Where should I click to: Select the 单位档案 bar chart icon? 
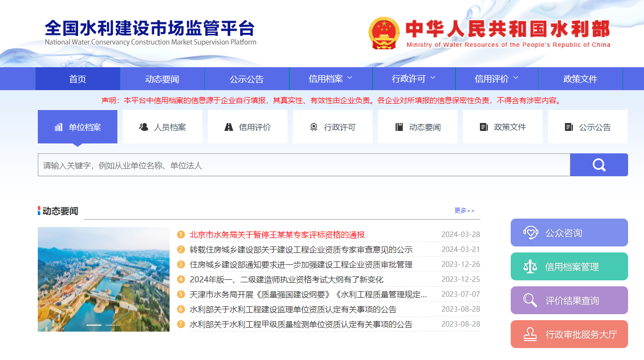point(59,127)
